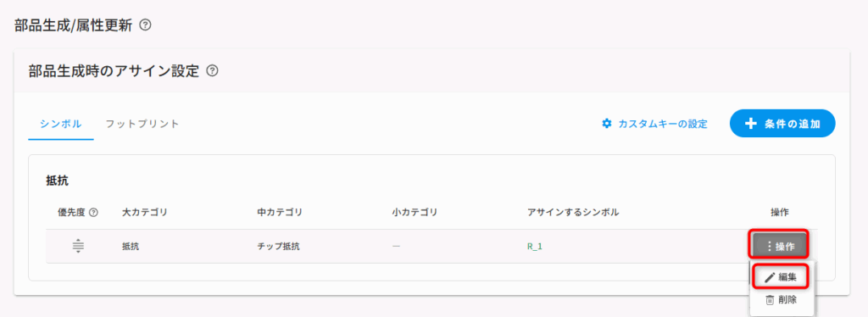Image resolution: width=868 pixels, height=317 pixels.
Task: Click the アサインするシンボル column header
Action: pyautogui.click(x=573, y=213)
